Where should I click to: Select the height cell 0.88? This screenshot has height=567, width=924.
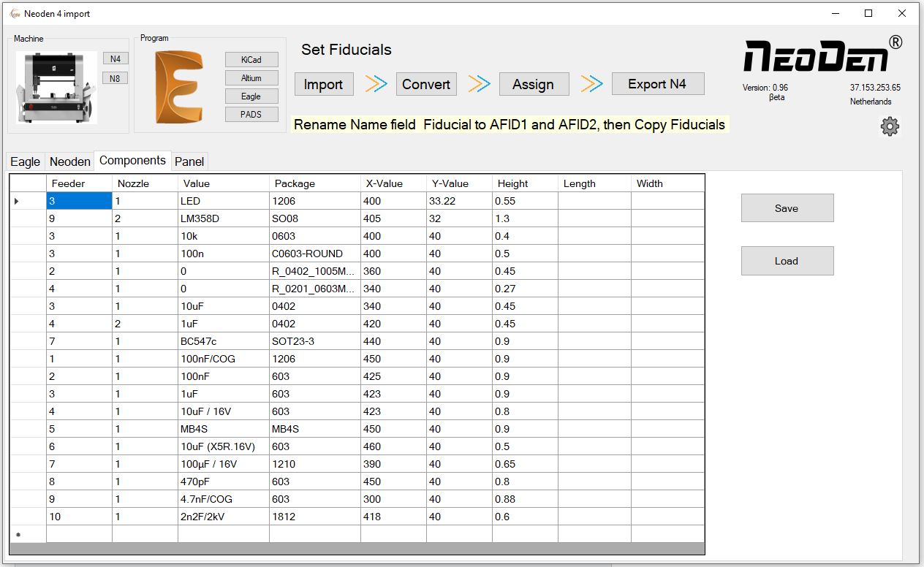click(x=525, y=499)
